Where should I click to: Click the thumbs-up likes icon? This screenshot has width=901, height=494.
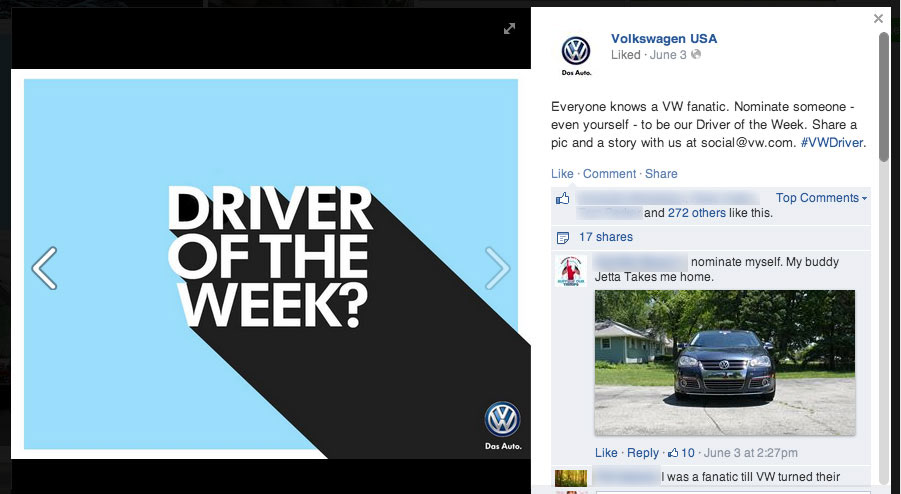(563, 199)
